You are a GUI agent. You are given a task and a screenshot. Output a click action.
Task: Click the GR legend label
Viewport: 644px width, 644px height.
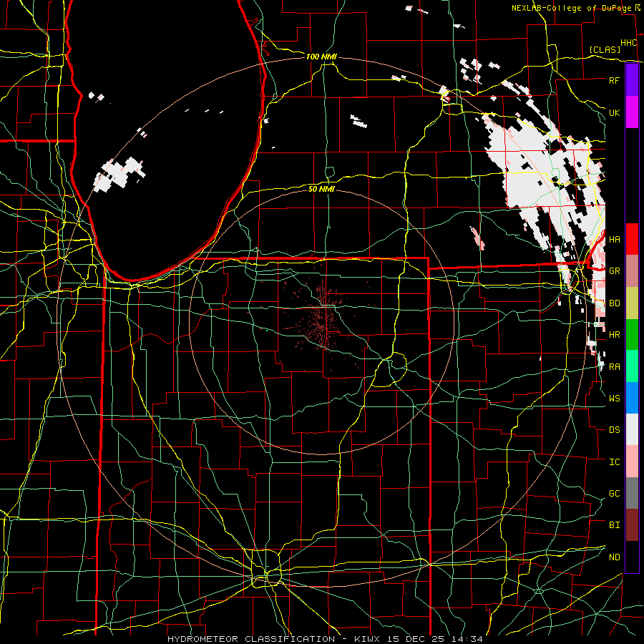click(x=614, y=271)
